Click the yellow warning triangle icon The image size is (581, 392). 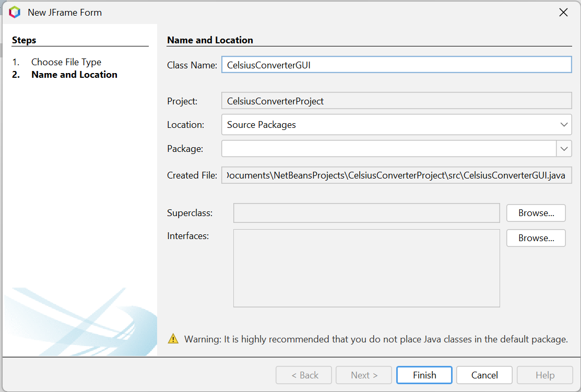(x=173, y=339)
